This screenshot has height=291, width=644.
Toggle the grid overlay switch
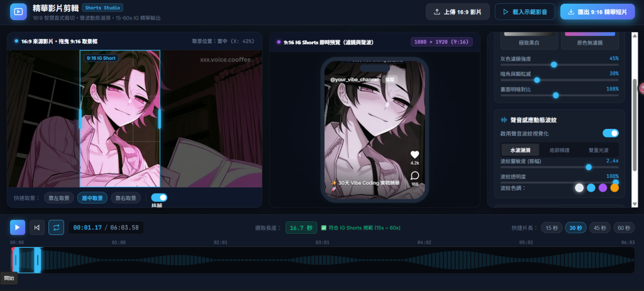point(159,197)
